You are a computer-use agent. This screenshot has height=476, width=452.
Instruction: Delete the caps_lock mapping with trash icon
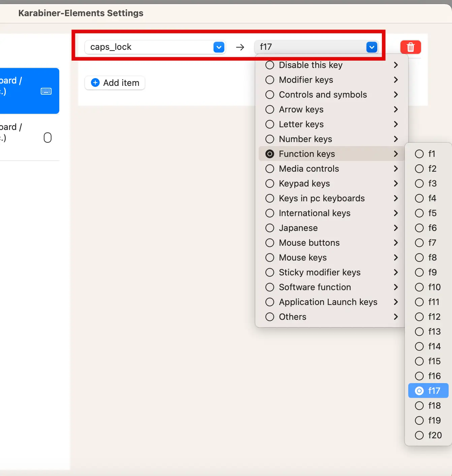(x=411, y=47)
